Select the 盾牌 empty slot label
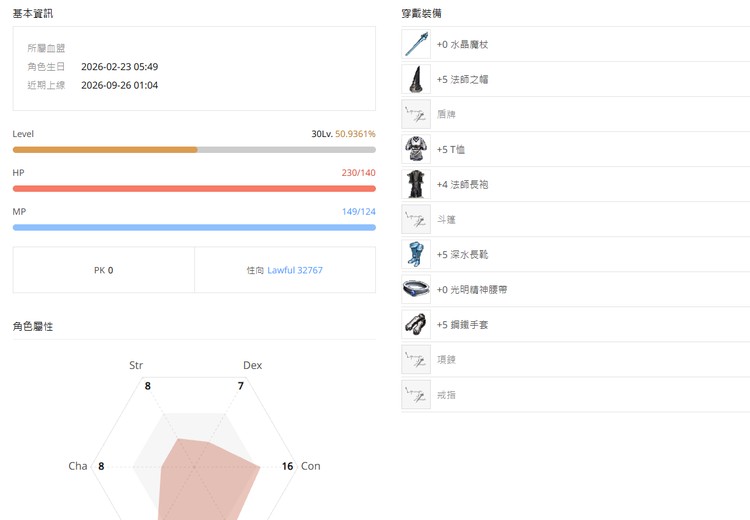Screen dimensions: 750x520 [x=446, y=114]
